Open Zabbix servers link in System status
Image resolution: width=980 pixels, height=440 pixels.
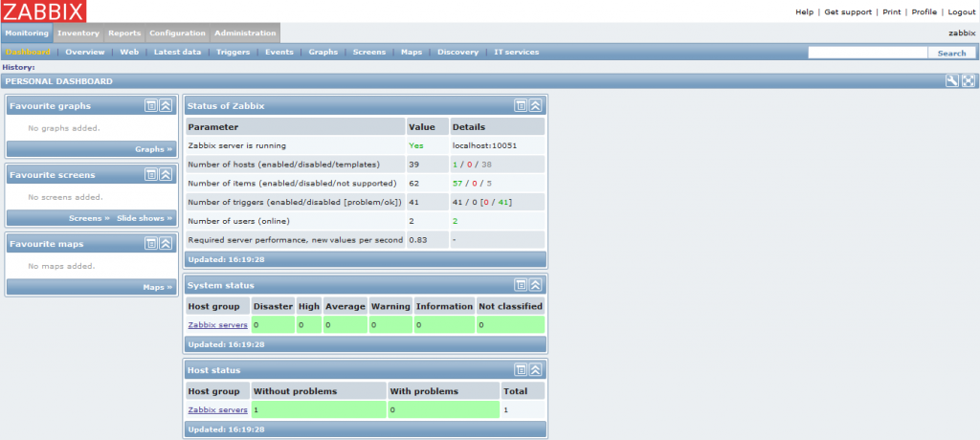click(x=217, y=325)
